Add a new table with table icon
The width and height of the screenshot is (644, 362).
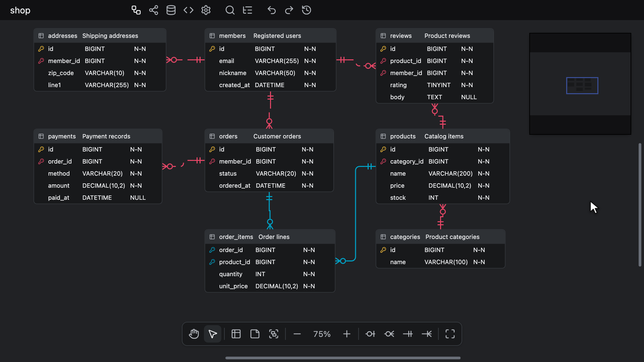coord(236,334)
